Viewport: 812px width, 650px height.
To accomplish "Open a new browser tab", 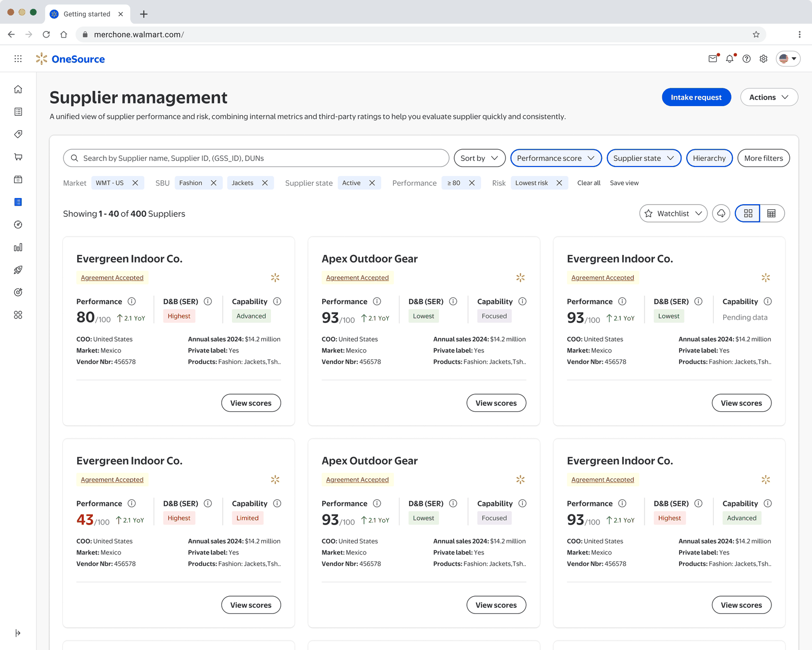I will click(x=144, y=14).
